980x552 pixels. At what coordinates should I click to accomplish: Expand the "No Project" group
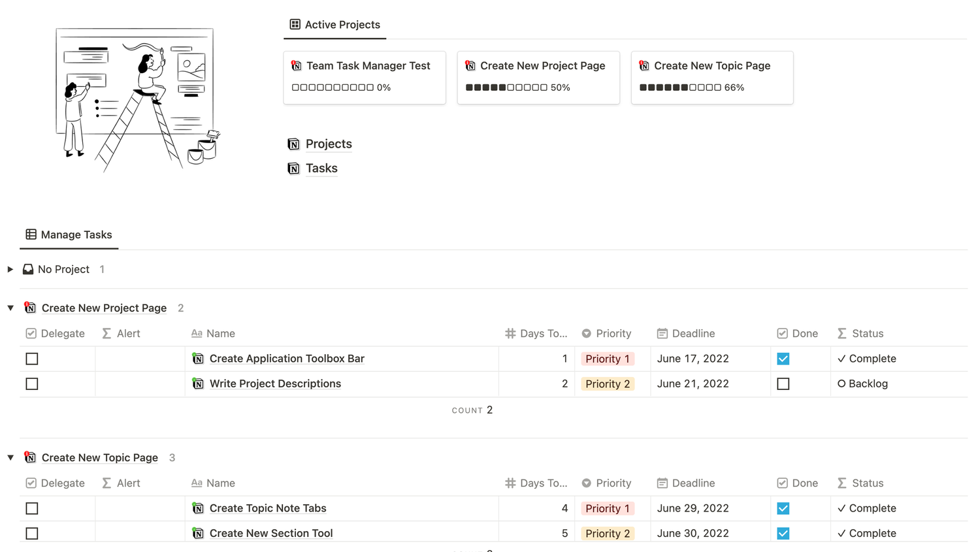tap(10, 268)
